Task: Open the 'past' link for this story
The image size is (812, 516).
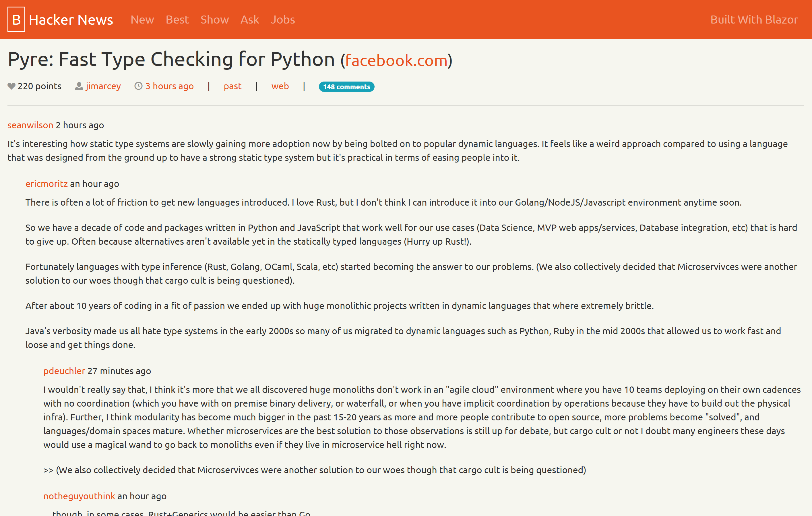Action: [x=233, y=86]
